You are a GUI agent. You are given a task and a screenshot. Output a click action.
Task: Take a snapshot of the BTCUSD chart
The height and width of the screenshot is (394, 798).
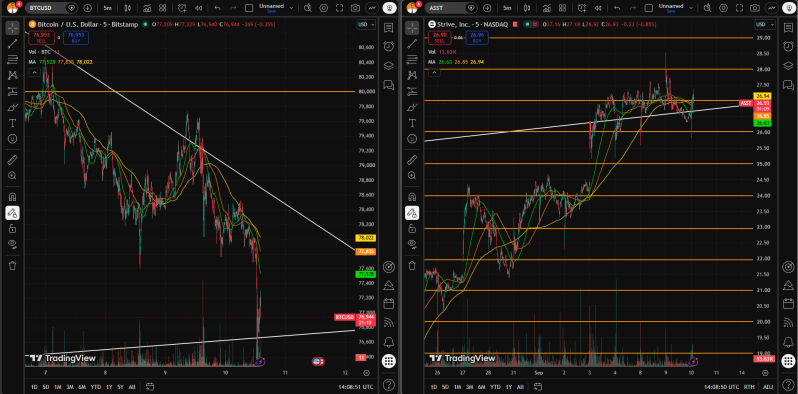[x=355, y=8]
